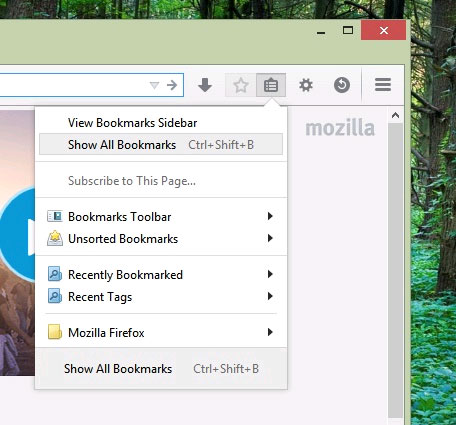The image size is (456, 425).
Task: Bookmark this page with the star icon
Action: pos(241,85)
